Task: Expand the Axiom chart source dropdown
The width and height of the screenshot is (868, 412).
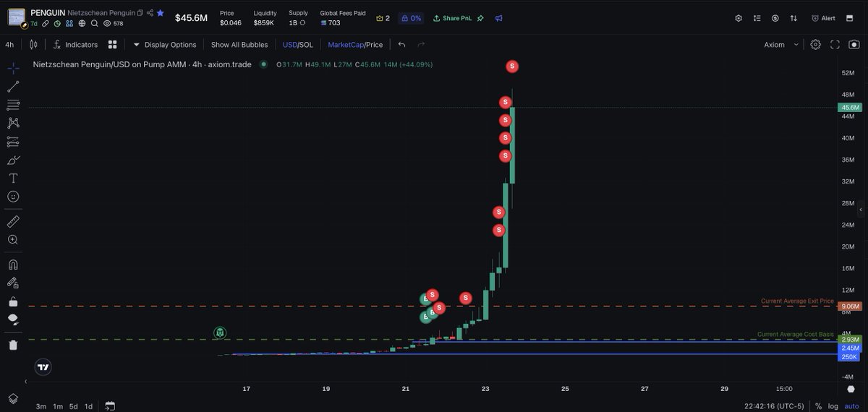Action: (781, 44)
